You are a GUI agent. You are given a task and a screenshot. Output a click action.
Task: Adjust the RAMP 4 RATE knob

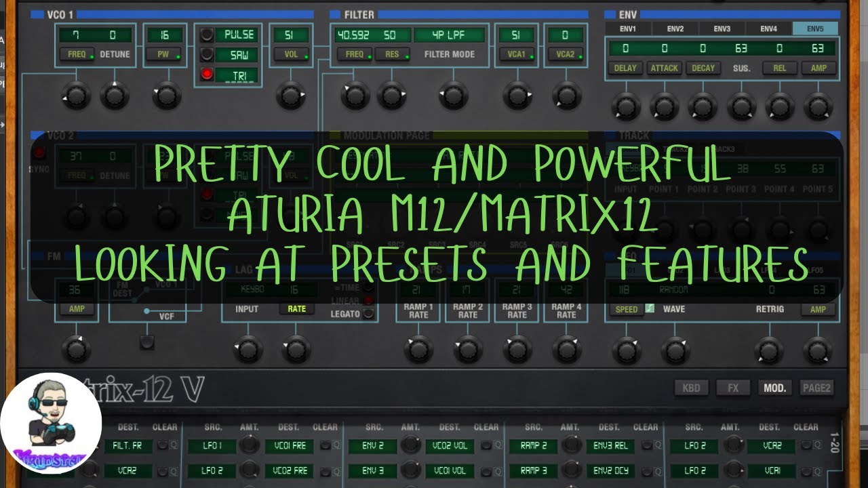tap(566, 349)
